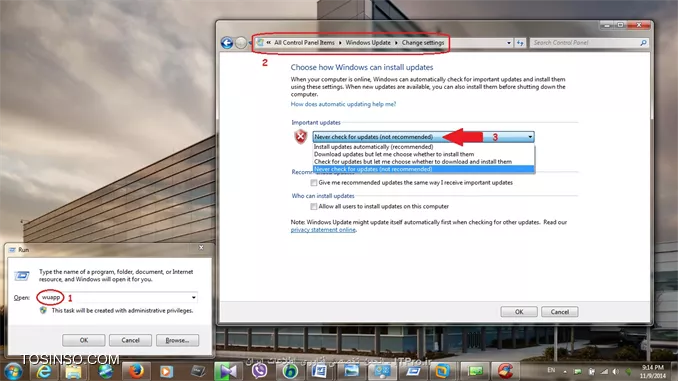
Task: Click the red shield warning icon
Action: [x=301, y=137]
